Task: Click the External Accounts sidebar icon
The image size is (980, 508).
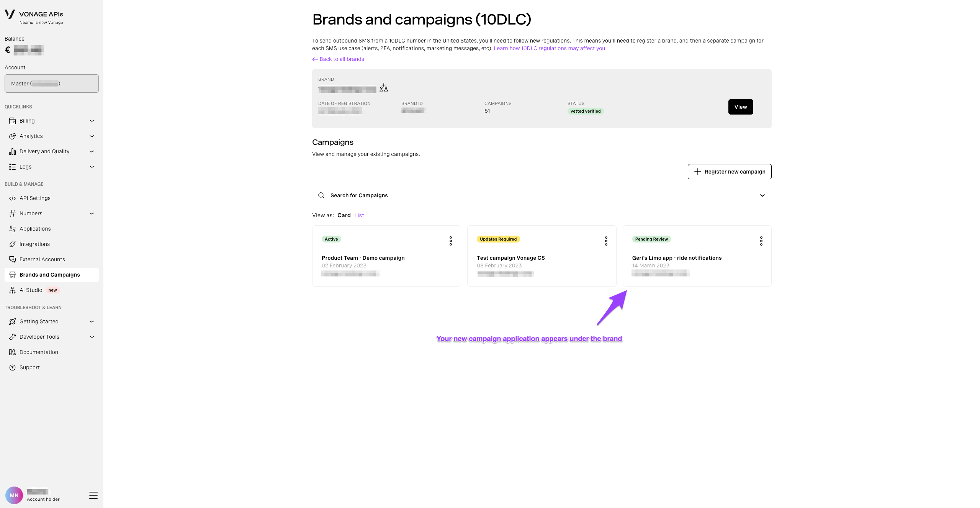Action: tap(12, 259)
